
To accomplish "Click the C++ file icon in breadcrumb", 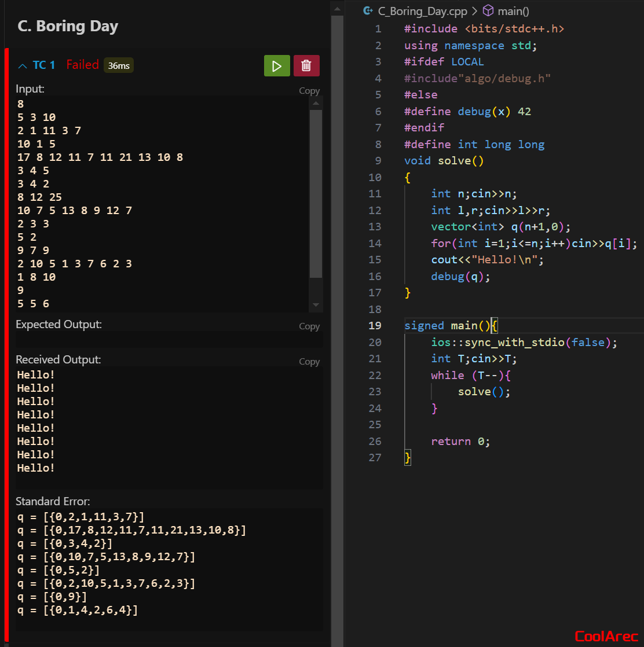I will (x=368, y=11).
